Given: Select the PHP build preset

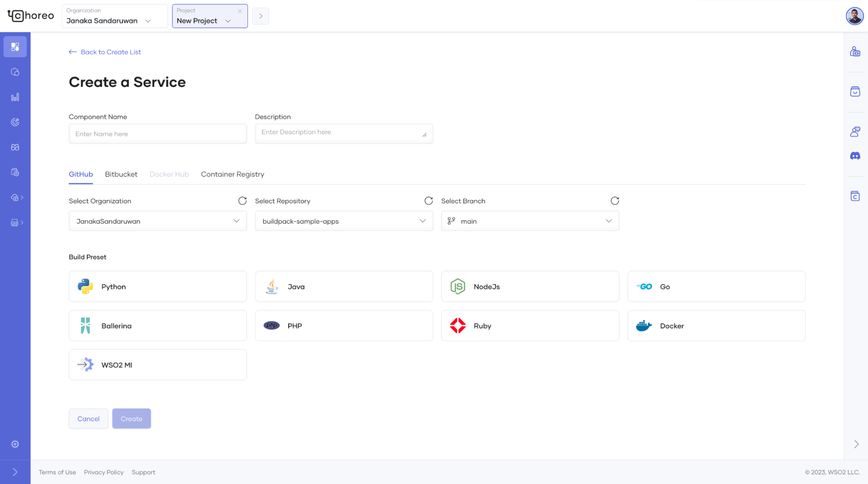Looking at the screenshot, I should tap(344, 326).
